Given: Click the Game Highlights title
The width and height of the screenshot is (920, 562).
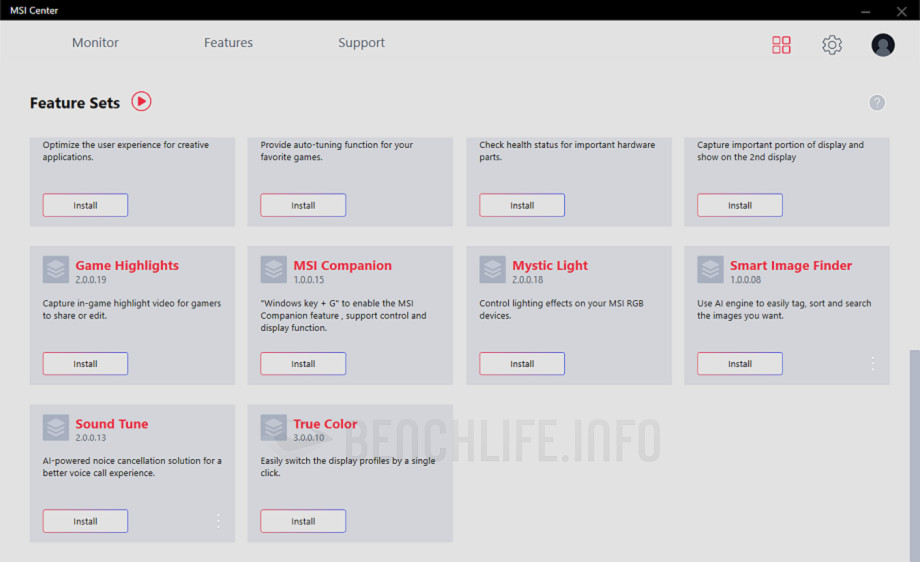Looking at the screenshot, I should (x=127, y=265).
